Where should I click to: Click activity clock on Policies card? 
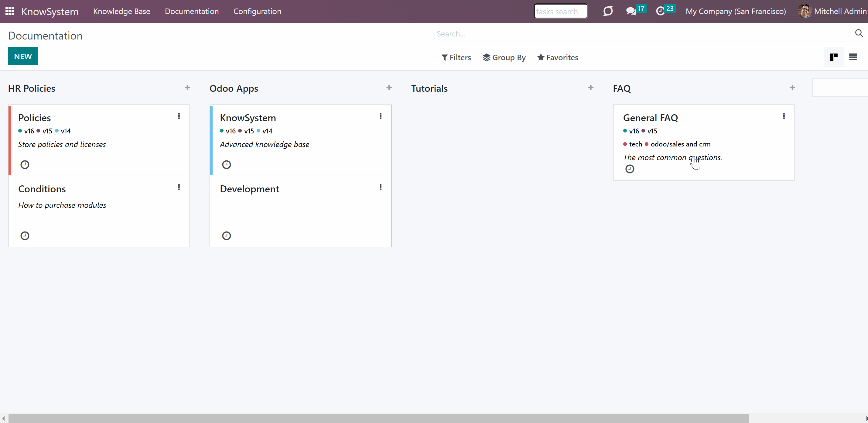25,164
